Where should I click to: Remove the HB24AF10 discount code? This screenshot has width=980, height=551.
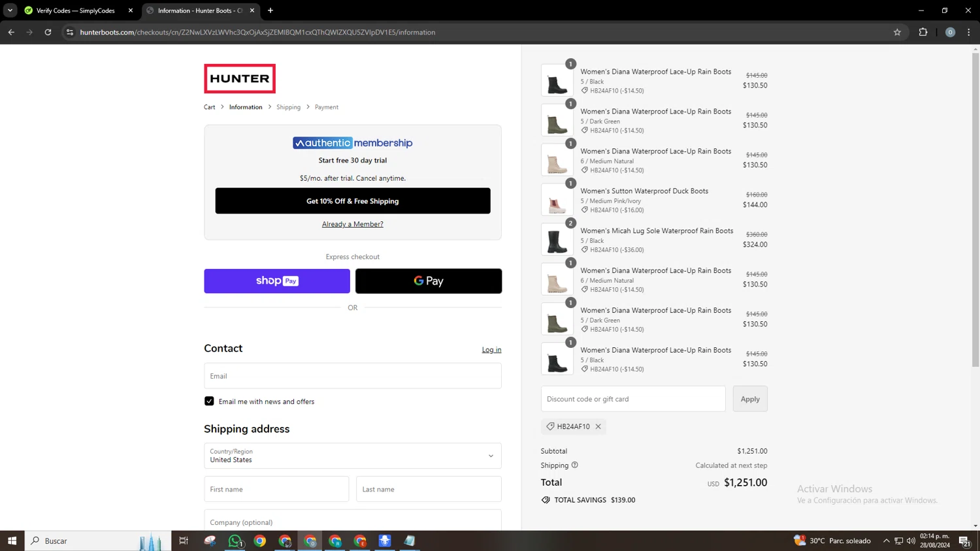598,426
